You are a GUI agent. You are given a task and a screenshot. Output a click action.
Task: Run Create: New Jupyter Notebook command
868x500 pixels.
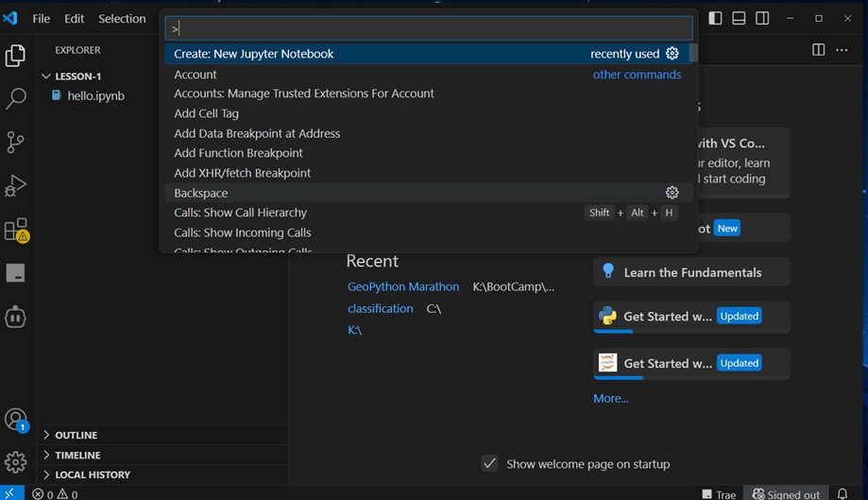pyautogui.click(x=429, y=54)
